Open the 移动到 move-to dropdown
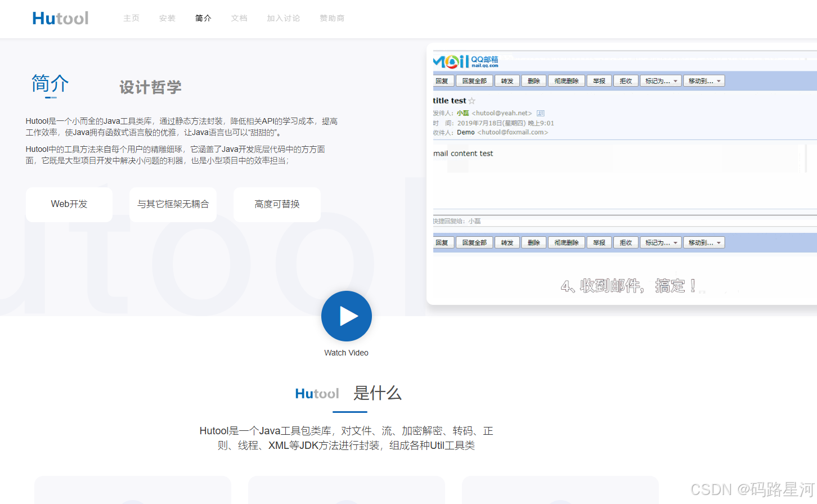Viewport: 817px width, 504px height. (x=704, y=80)
